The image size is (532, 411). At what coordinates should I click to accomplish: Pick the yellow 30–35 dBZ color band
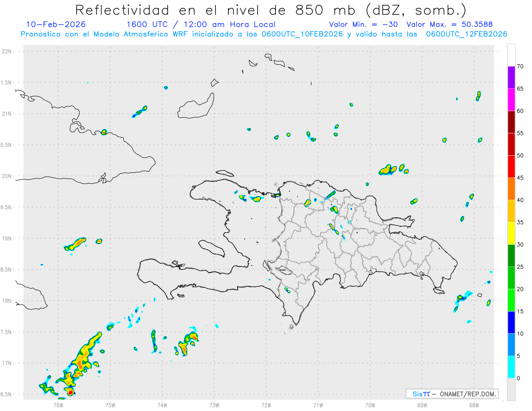511,233
